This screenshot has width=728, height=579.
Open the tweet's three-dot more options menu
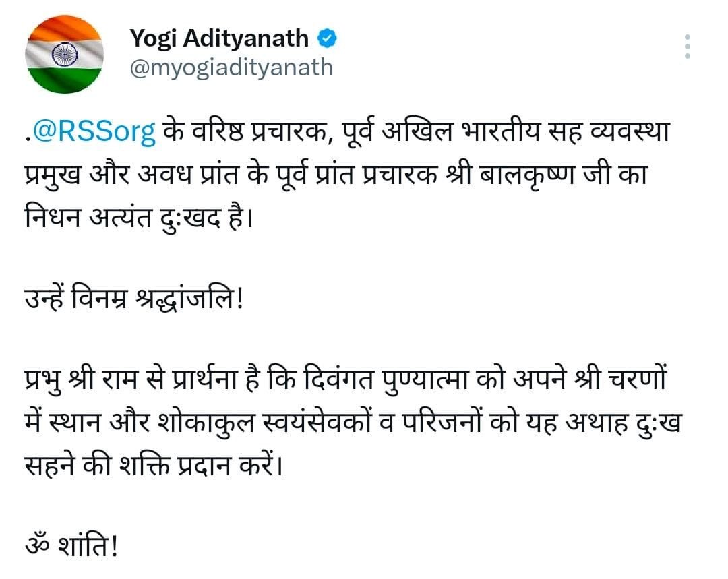pyautogui.click(x=687, y=47)
